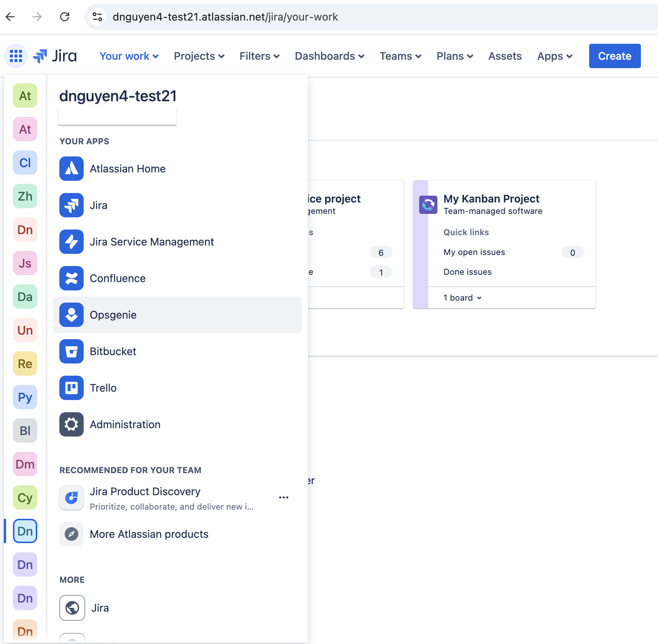
Task: Click the 0 count badge for open issues
Action: (x=573, y=252)
